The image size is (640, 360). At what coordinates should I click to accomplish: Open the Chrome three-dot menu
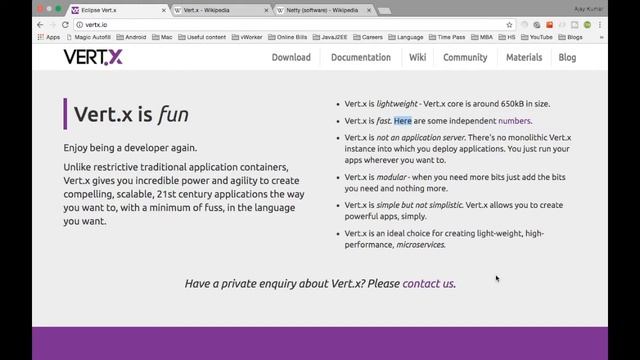[600, 25]
